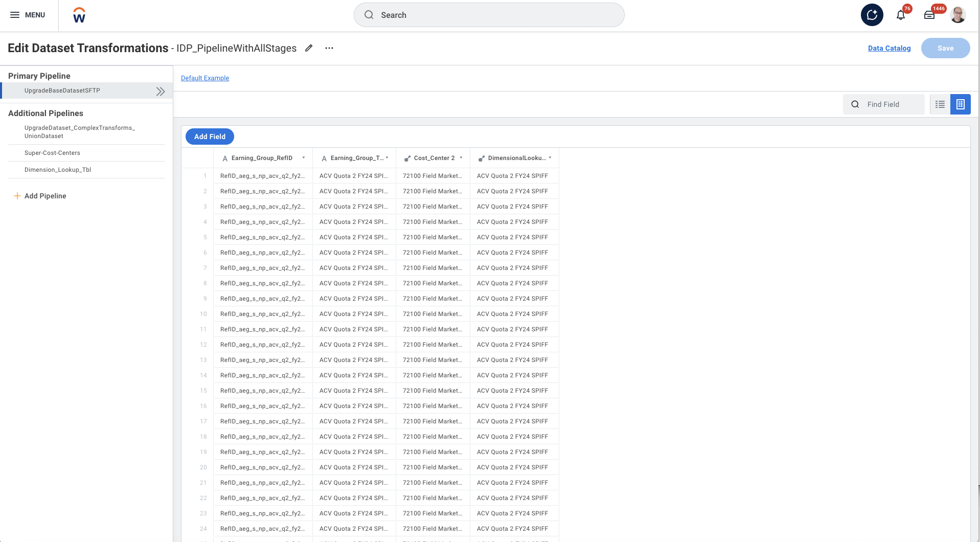Viewport: 980px width, 542px height.
Task: Open Earning_Group_T column dropdown arrow
Action: 387,158
